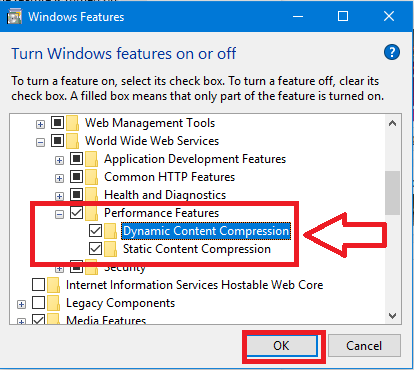Screen dimensions: 414x370
Task: Click the Common HTTP Features folder icon
Action: click(x=91, y=177)
